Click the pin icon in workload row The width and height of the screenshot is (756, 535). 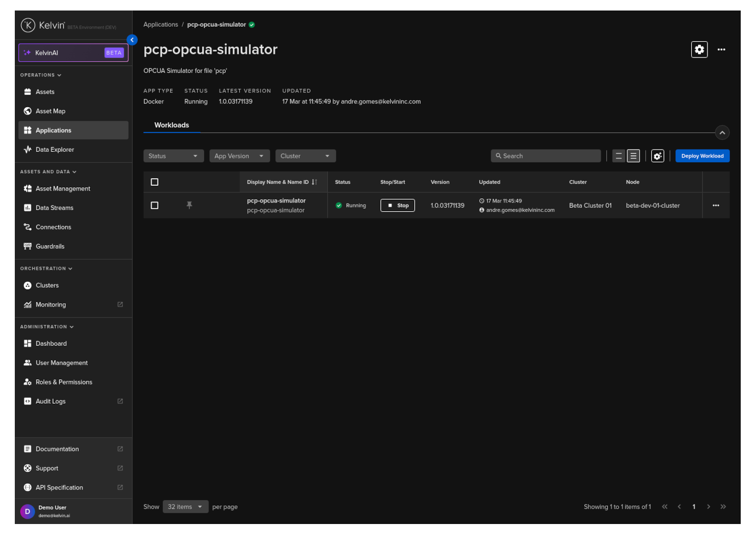(189, 205)
